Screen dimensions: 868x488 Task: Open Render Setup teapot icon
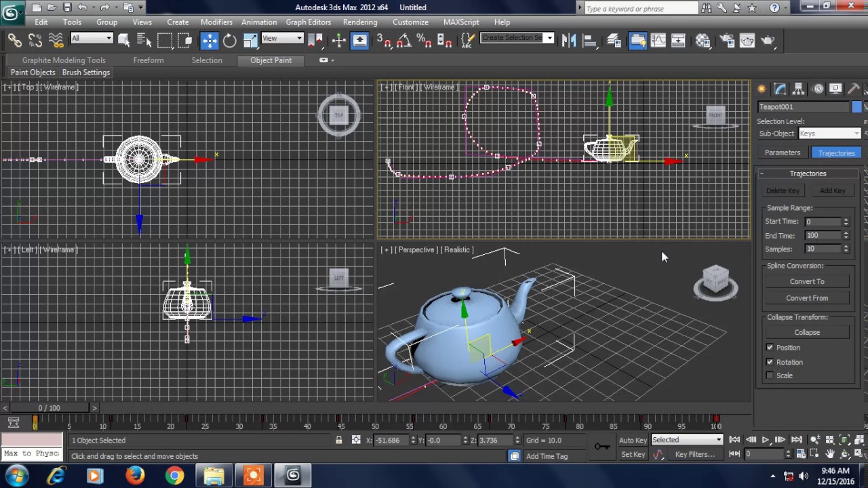726,41
